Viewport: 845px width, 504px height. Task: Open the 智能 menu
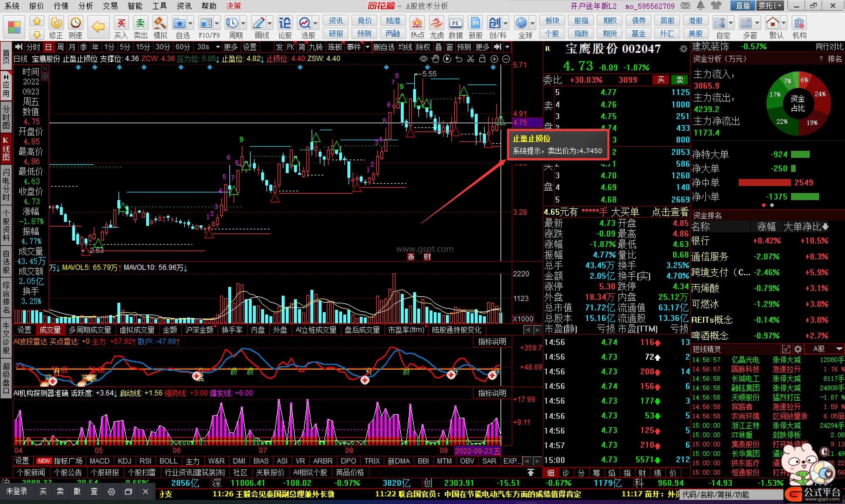coord(135,6)
